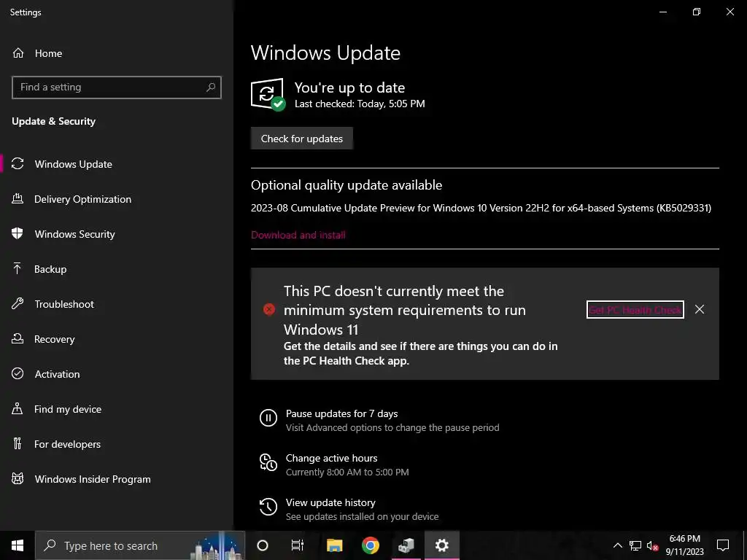Show hidden system tray icons
747x560 pixels.
pyautogui.click(x=617, y=545)
